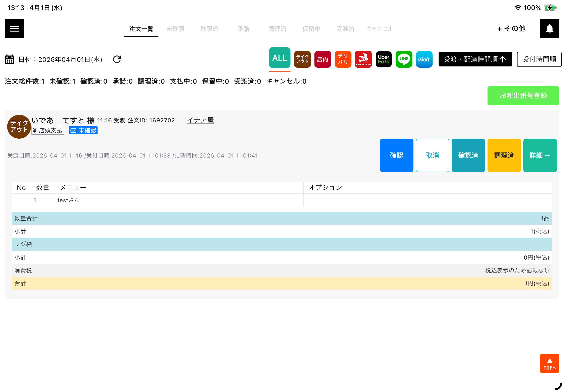Switch to キャンセル tab
Viewport: 564px width, 392px height.
[x=379, y=28]
